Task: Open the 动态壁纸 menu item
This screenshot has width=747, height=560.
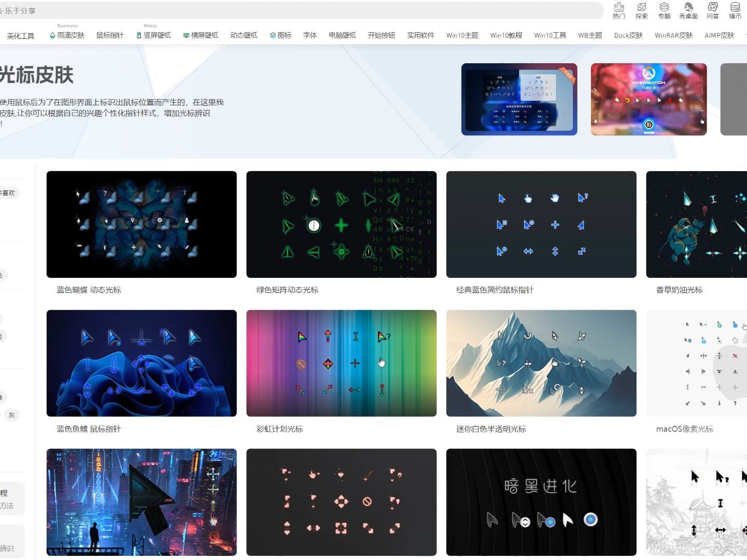Action: coord(244,35)
